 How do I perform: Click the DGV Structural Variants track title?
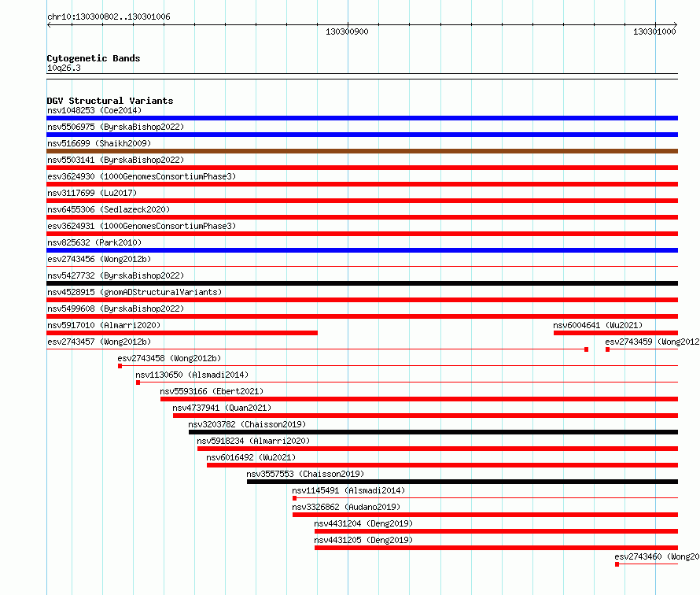[110, 101]
